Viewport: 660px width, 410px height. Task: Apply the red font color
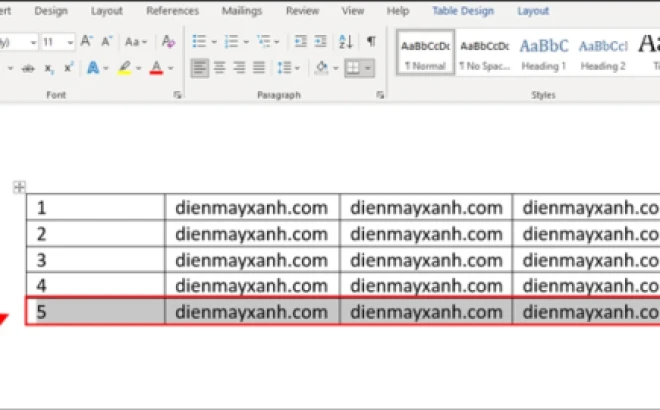tap(156, 68)
